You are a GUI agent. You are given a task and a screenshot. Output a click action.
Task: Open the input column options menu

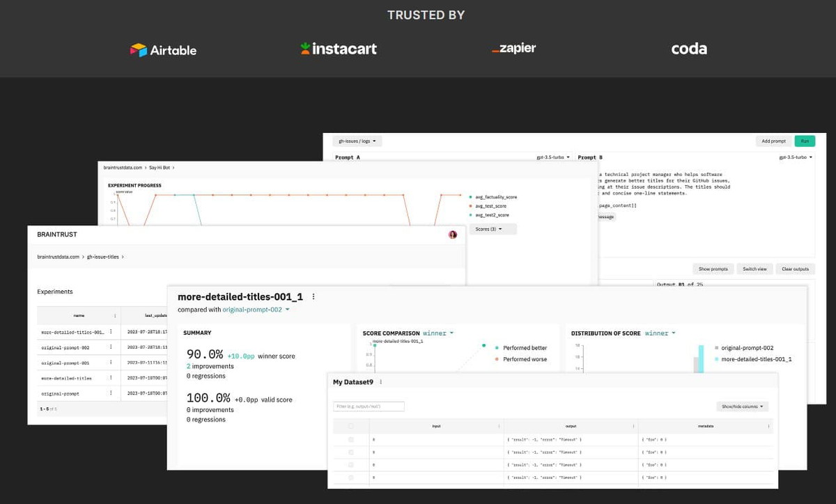point(499,426)
